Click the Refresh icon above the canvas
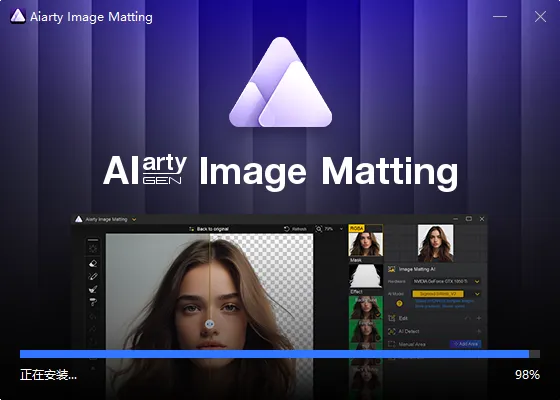The width and height of the screenshot is (560, 400). (286, 229)
